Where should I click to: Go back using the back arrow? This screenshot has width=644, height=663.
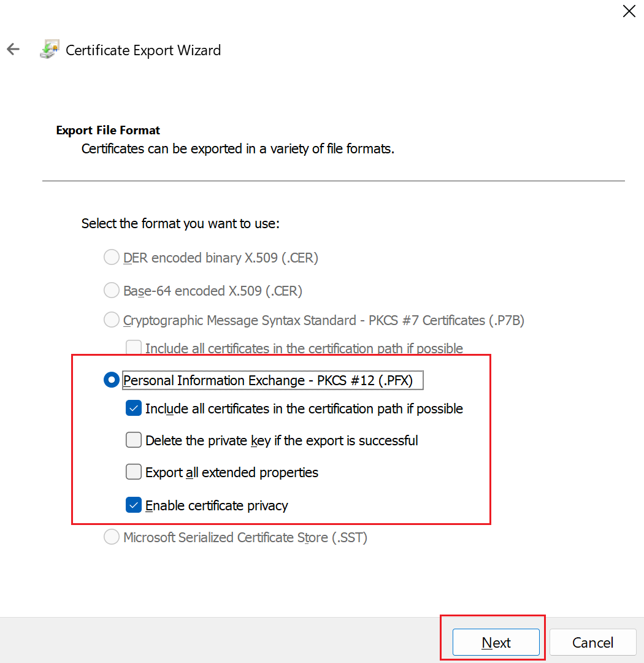tap(13, 50)
